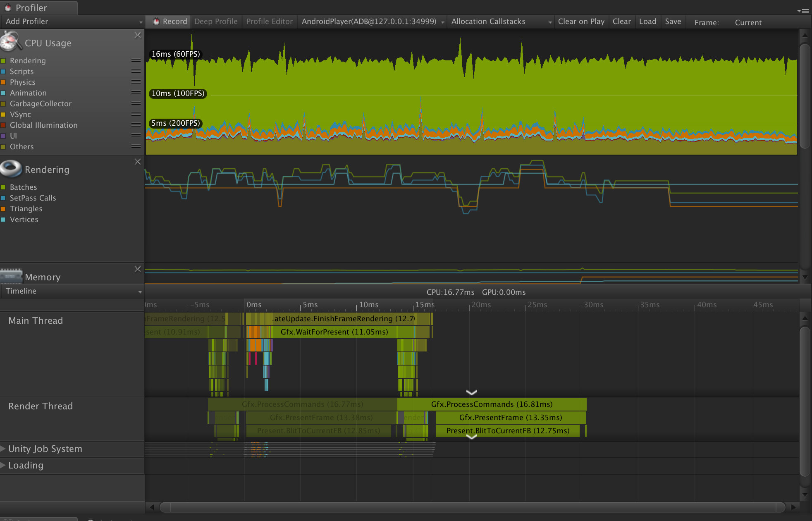
Task: Close the CPU Usage profiler module
Action: coord(138,36)
